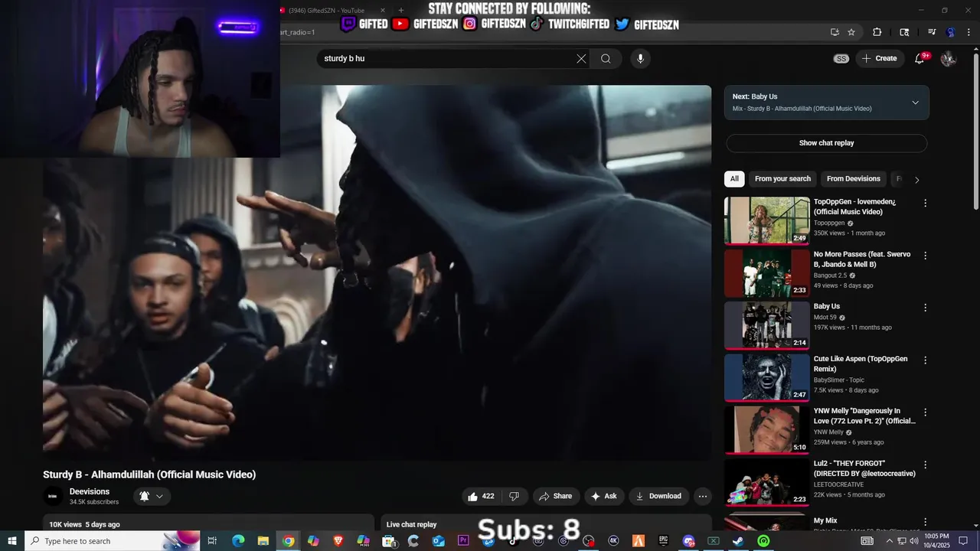Click the install app icon in address bar
Viewport: 980px width, 551px height.
click(835, 32)
